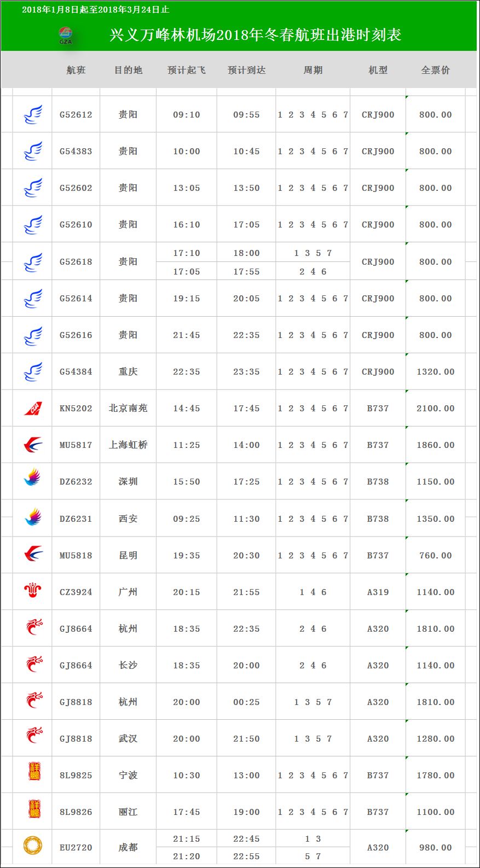
Task: Select the 北京南苑 destination cell
Action: click(128, 409)
